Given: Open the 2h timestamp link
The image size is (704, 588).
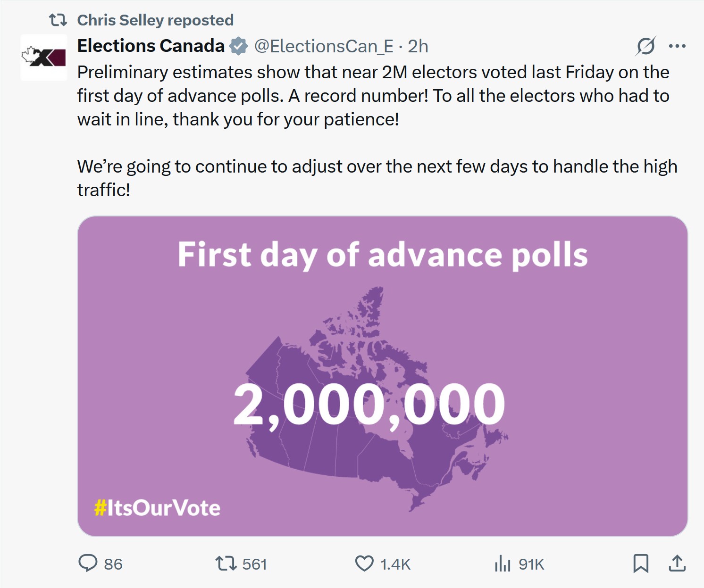Looking at the screenshot, I should [x=418, y=46].
